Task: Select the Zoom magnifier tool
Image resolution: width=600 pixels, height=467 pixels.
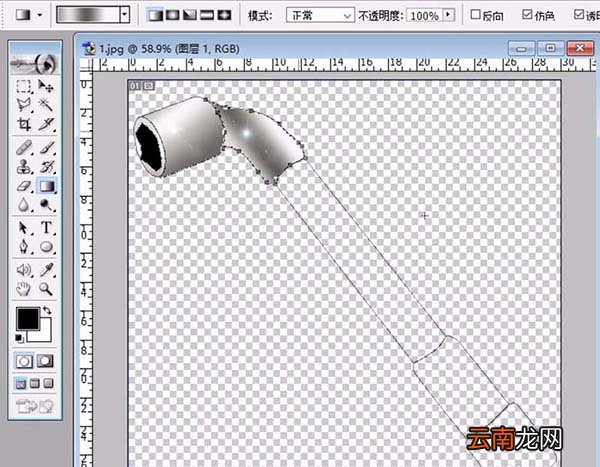Action: coord(46,289)
